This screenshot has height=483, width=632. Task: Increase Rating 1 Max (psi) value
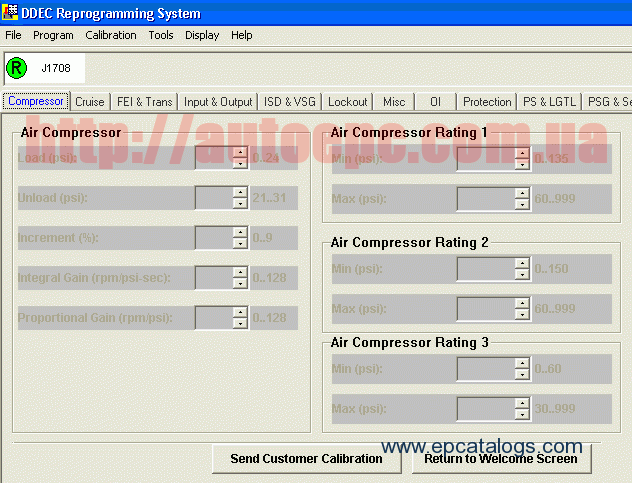tap(522, 194)
